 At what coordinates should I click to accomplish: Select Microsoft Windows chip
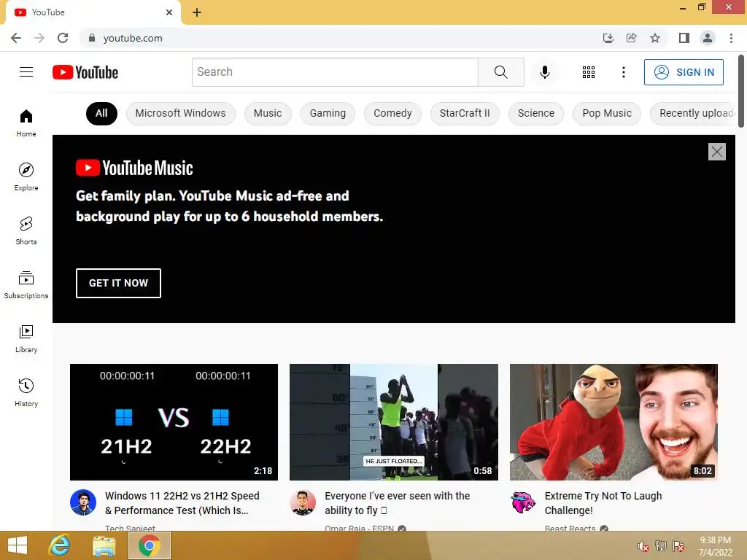tap(181, 113)
